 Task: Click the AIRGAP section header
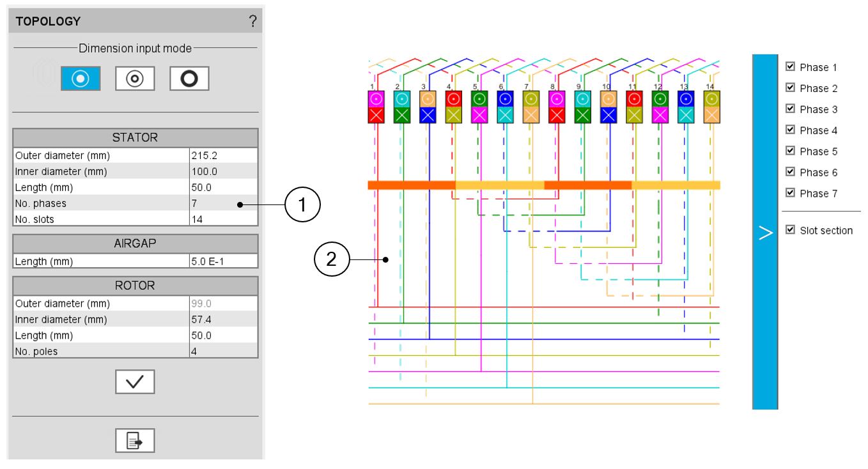(135, 244)
